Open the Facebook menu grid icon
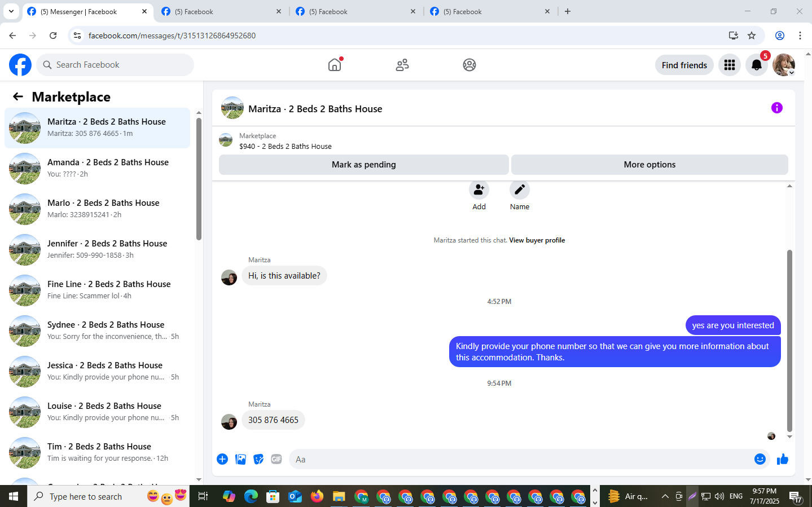 pos(730,65)
